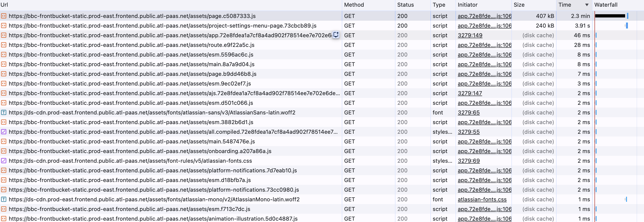
Task: Click font icon of AtlassianMono-latin.woff2 row
Action: pyautogui.click(x=3, y=199)
